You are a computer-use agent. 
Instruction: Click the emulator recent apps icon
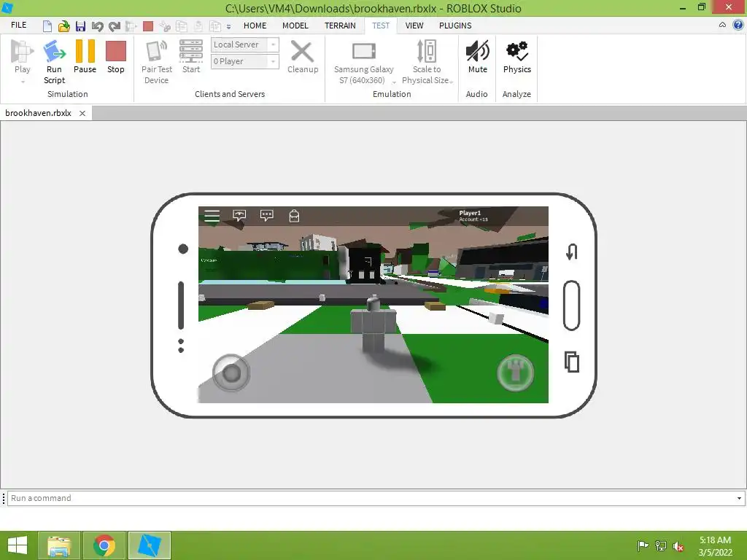click(x=572, y=362)
